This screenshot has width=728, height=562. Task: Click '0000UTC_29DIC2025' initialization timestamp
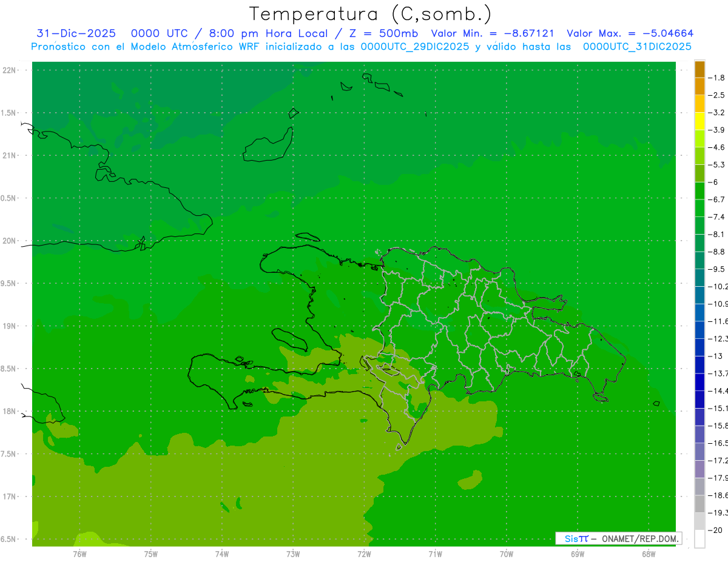click(x=414, y=47)
